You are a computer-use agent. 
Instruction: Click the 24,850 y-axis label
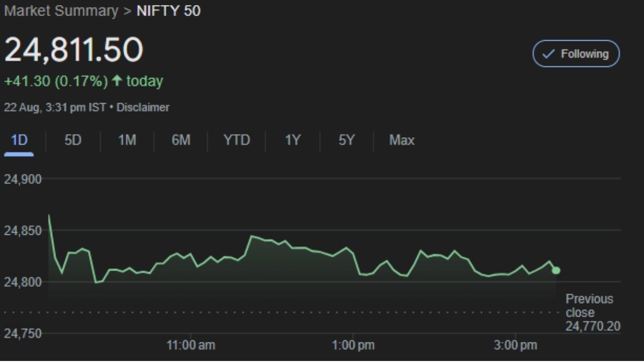pos(23,231)
